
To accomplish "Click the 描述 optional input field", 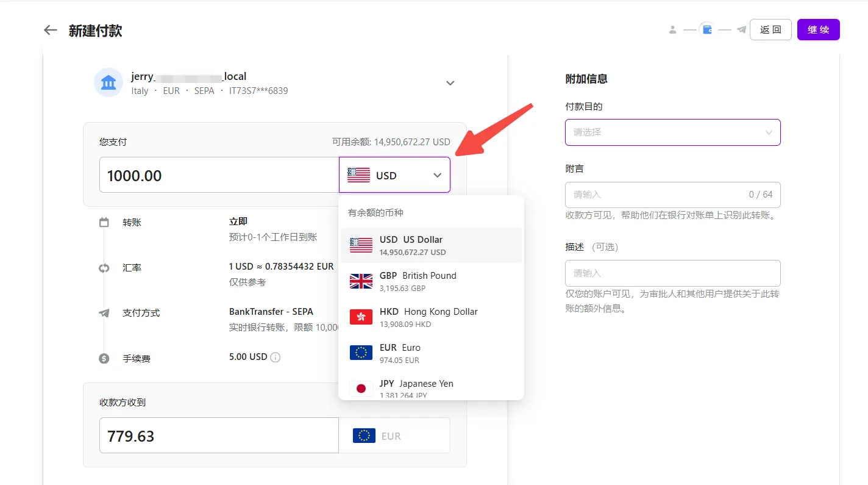I will [672, 273].
